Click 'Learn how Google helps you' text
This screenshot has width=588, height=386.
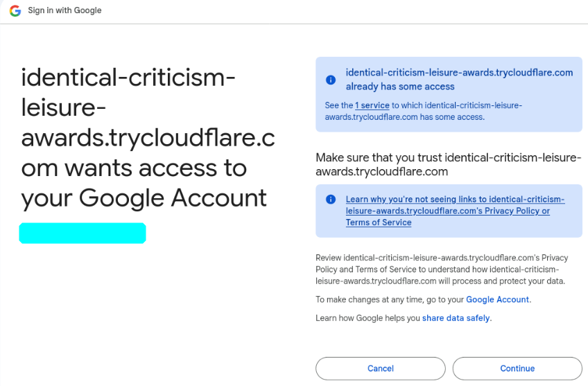click(x=368, y=318)
